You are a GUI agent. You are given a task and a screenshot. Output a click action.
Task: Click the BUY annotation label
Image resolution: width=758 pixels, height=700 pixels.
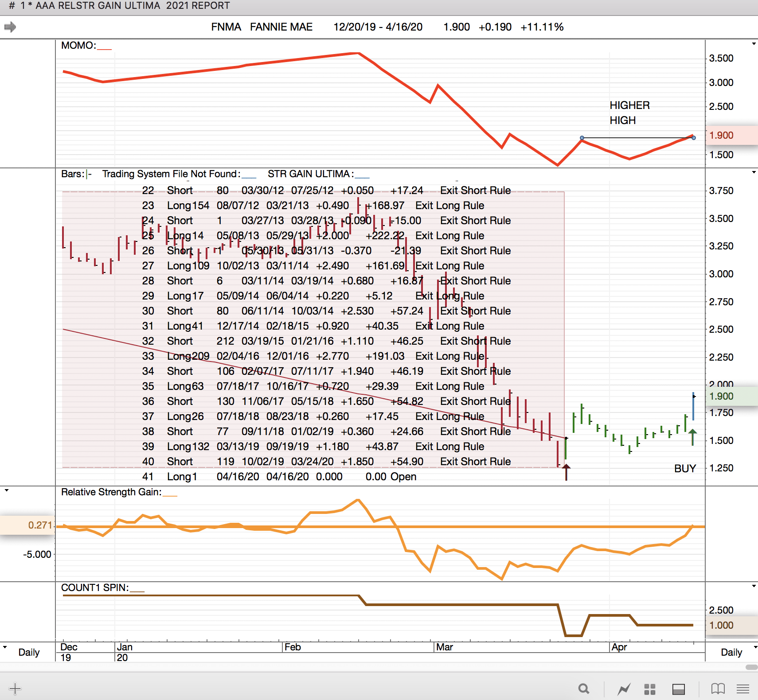coord(685,468)
